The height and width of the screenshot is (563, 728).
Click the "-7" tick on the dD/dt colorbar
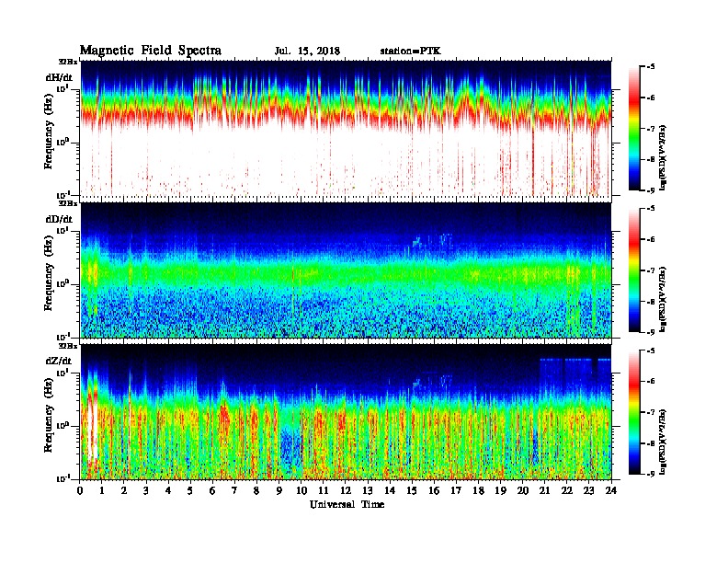[x=650, y=270]
